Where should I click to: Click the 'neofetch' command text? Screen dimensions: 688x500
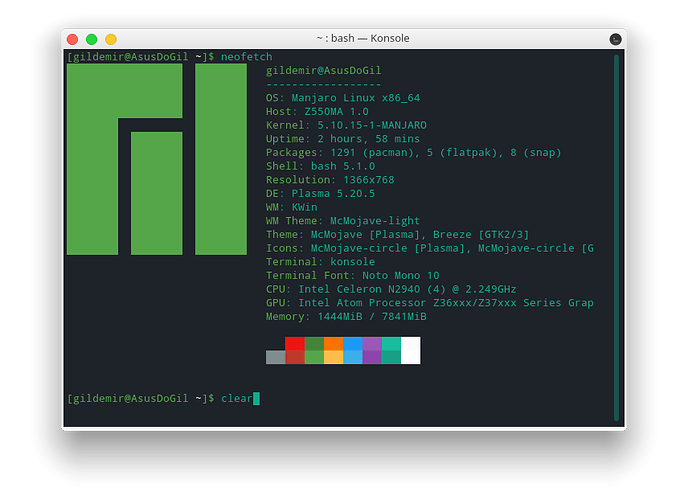click(247, 57)
